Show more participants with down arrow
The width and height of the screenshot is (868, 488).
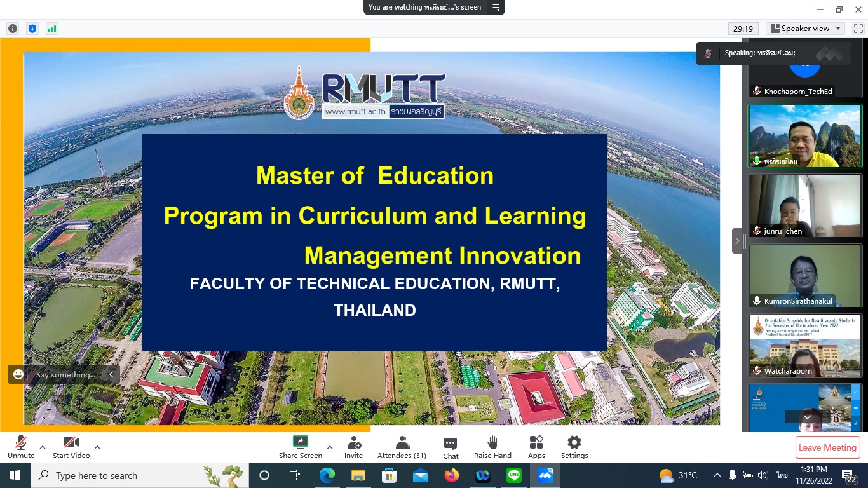(807, 417)
